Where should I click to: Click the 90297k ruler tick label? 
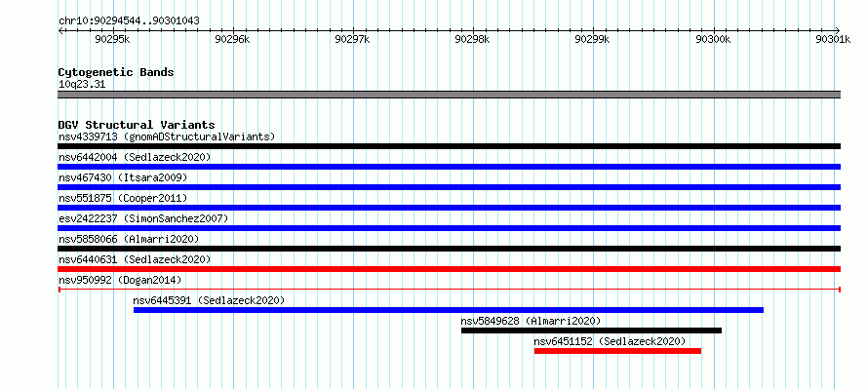coord(353,39)
